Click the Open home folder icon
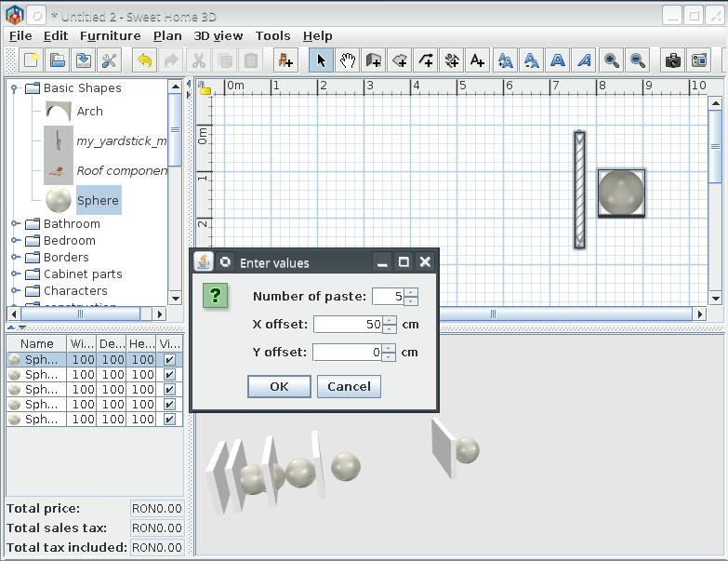Viewport: 728px width, 561px height. click(57, 60)
